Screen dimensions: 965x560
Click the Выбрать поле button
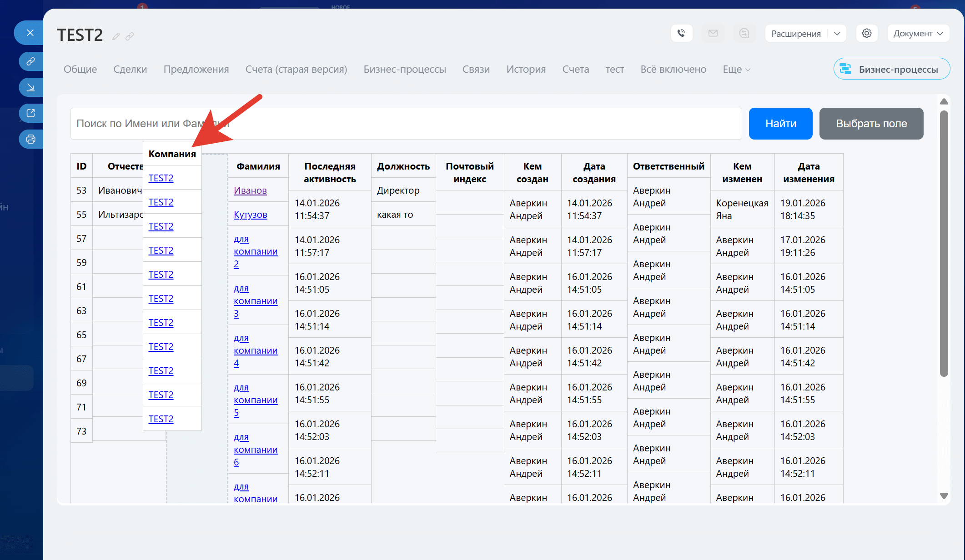[x=871, y=124]
